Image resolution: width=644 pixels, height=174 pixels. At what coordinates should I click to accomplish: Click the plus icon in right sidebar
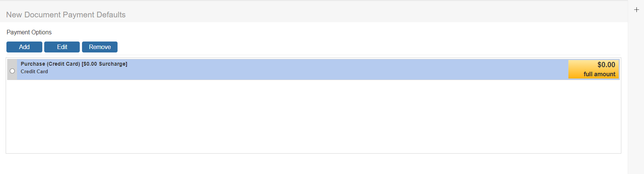[636, 10]
